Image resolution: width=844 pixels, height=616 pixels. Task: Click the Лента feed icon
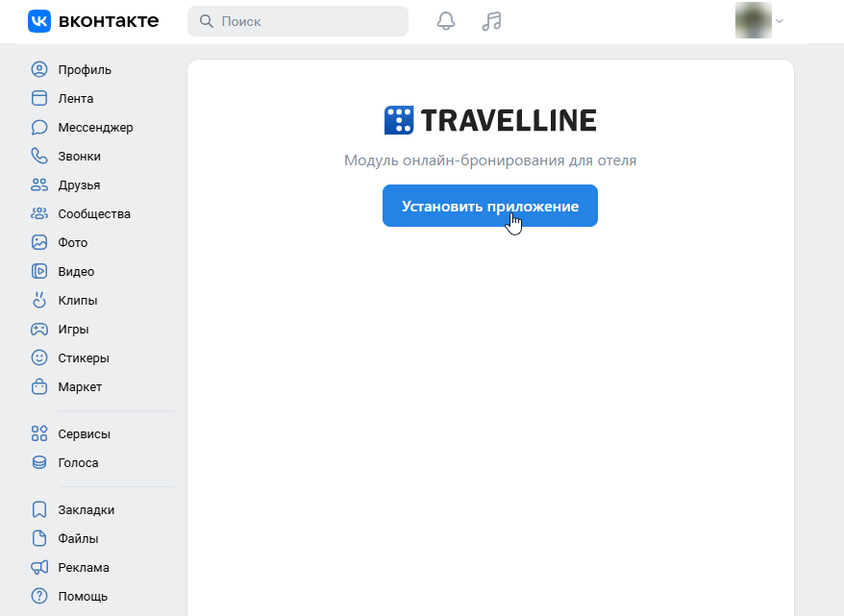(x=39, y=98)
